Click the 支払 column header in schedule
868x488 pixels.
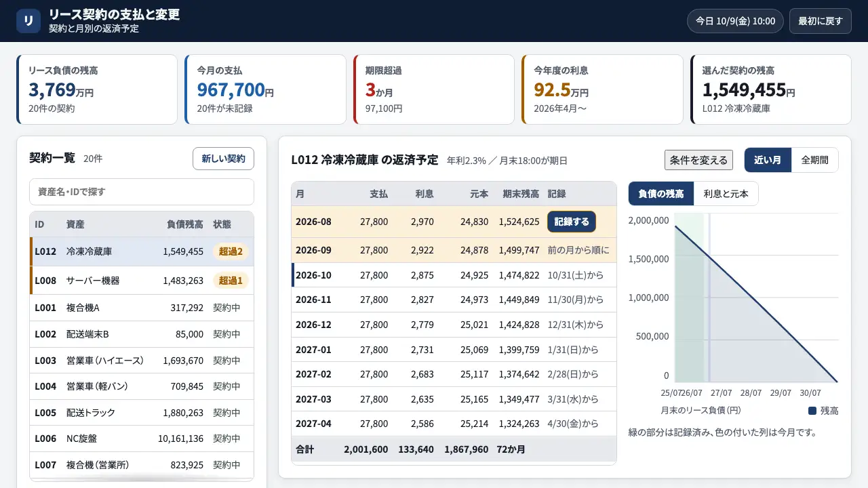tap(379, 194)
